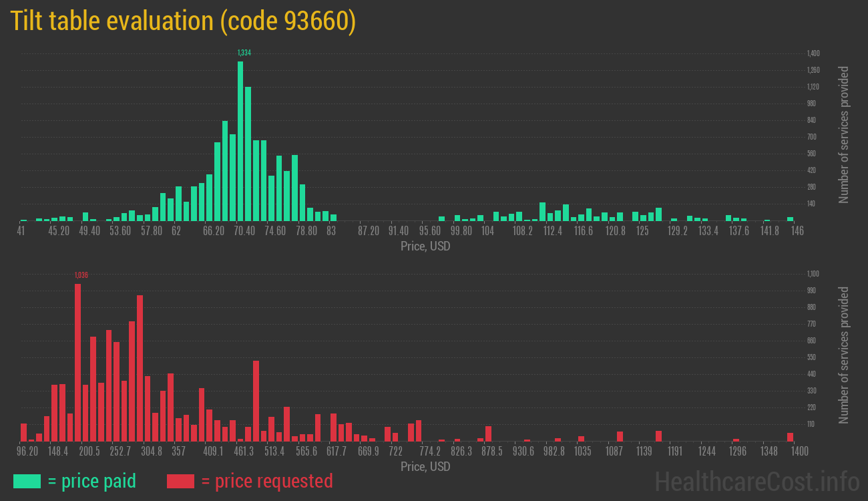Click the 1,100 y-axis tick on the bottom chart
Screen dimensions: 868x501
pos(813,274)
